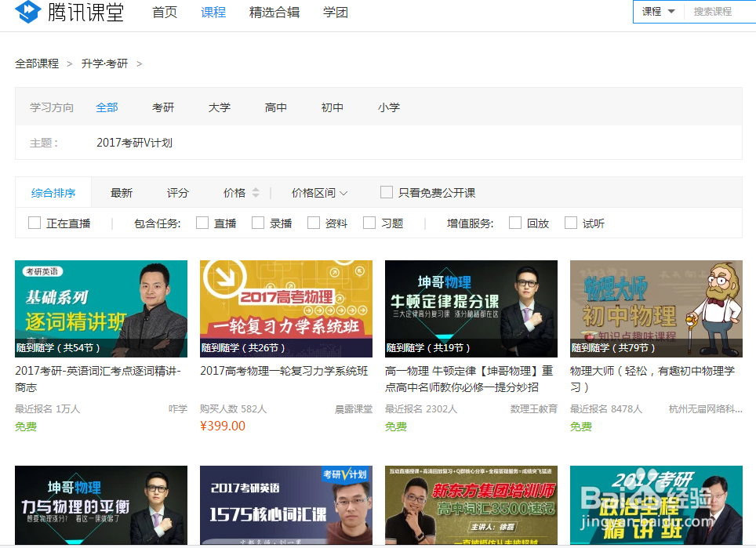The width and height of the screenshot is (756, 548).
Task: Check the 试听 service checkbox
Action: 570,223
